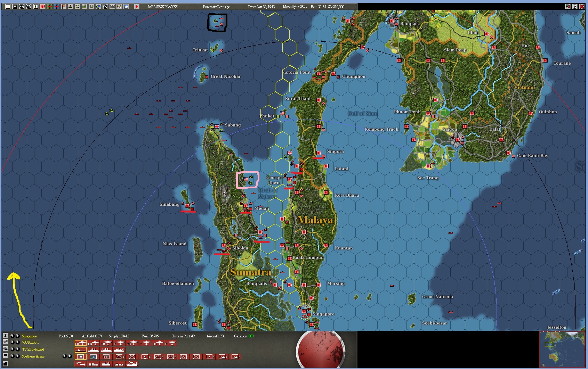Click the flag icon beside Southern Army
The image size is (588, 369).
tap(5, 356)
